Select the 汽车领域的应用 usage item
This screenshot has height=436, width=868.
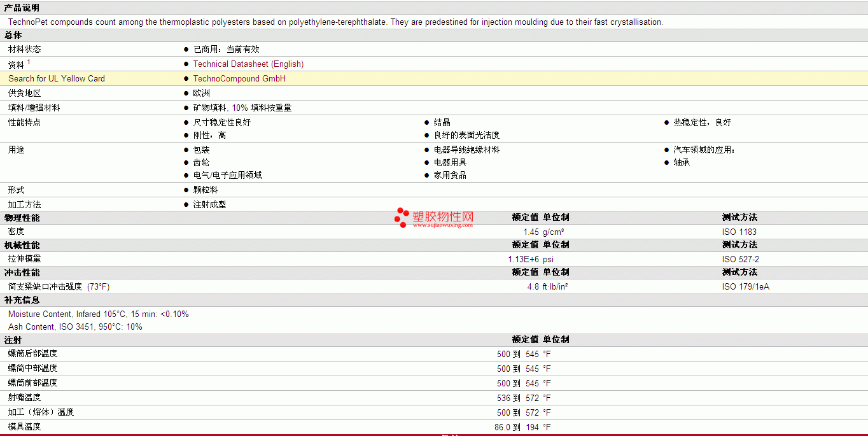704,150
